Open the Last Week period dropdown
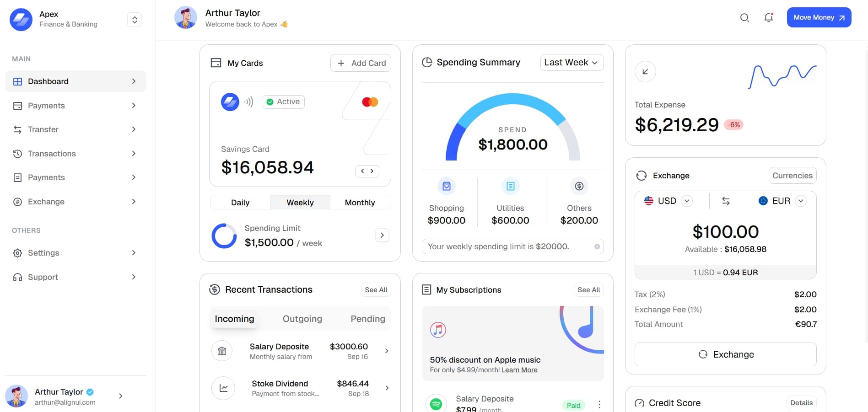This screenshot has height=412, width=868. coord(571,63)
